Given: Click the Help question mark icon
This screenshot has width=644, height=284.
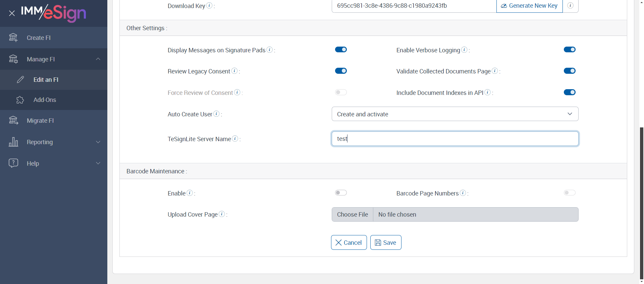Looking at the screenshot, I should (x=13, y=163).
